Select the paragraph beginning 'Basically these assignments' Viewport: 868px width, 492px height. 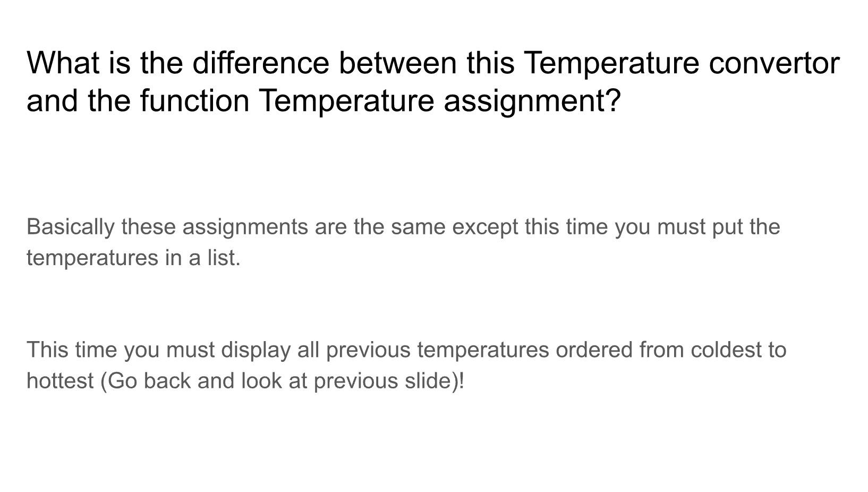[x=403, y=242]
